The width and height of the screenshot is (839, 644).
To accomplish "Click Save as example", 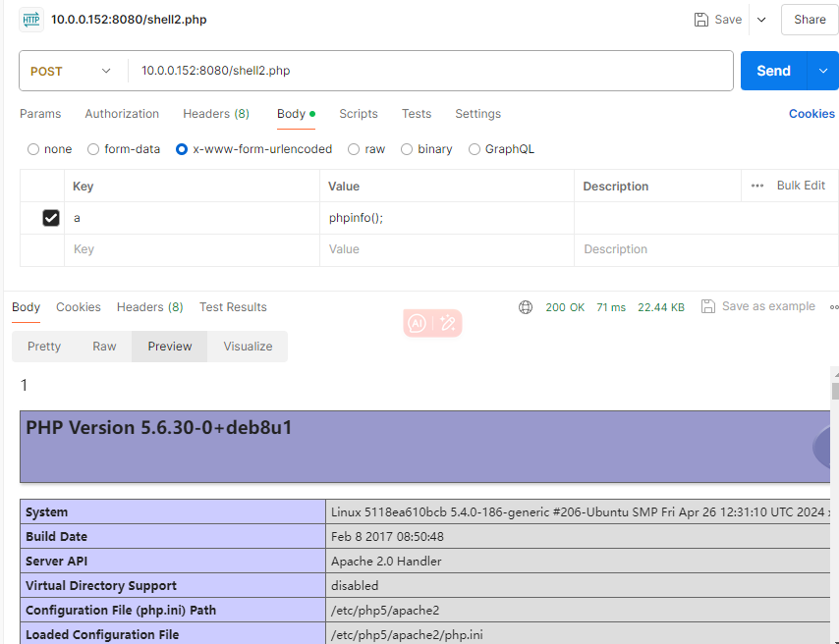I will pos(768,306).
